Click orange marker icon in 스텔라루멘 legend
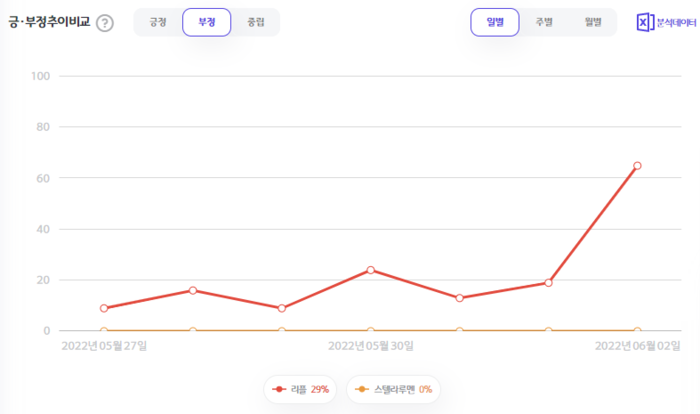 point(360,389)
